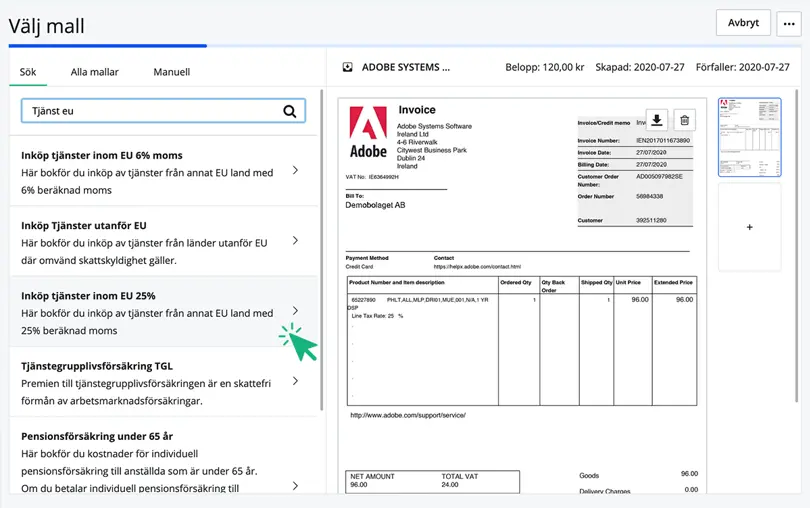810x508 pixels.
Task: Open the three-dots more menu
Action: pos(789,23)
